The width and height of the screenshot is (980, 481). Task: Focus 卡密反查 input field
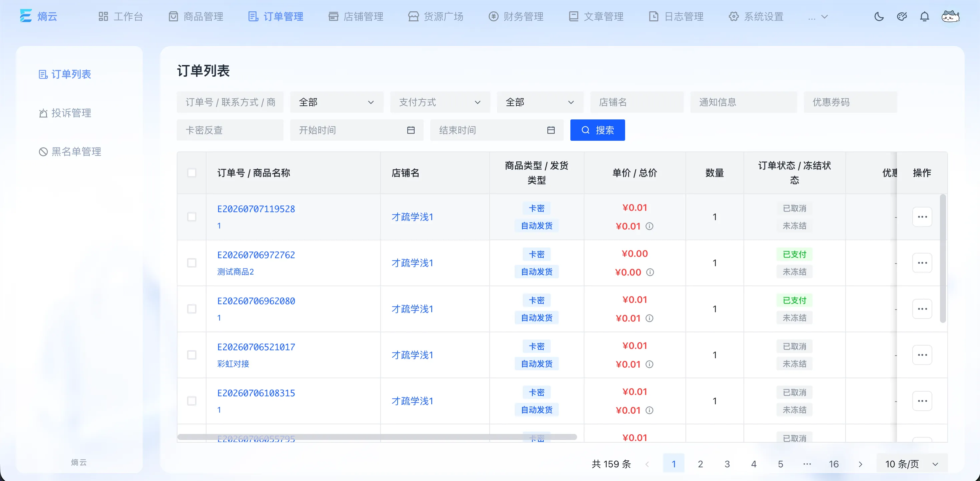click(x=230, y=130)
